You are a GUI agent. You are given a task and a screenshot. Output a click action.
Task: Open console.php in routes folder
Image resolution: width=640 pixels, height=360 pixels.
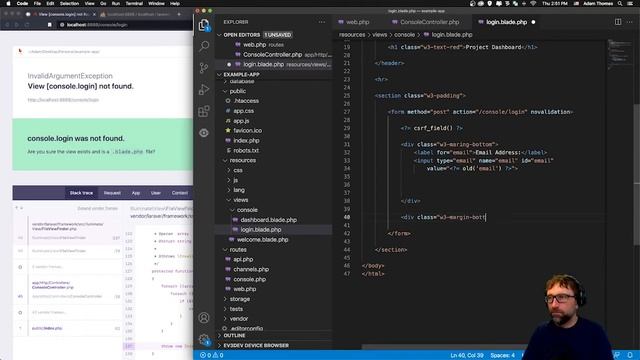tap(249, 279)
